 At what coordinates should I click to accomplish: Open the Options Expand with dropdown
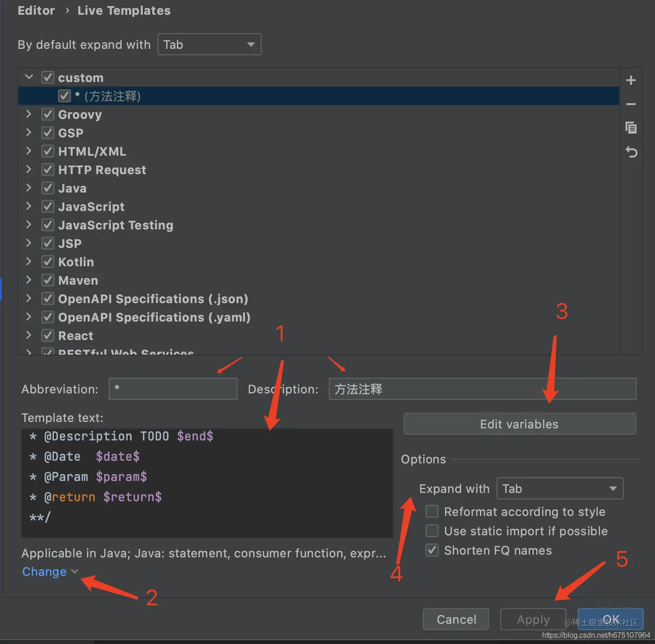tap(560, 488)
